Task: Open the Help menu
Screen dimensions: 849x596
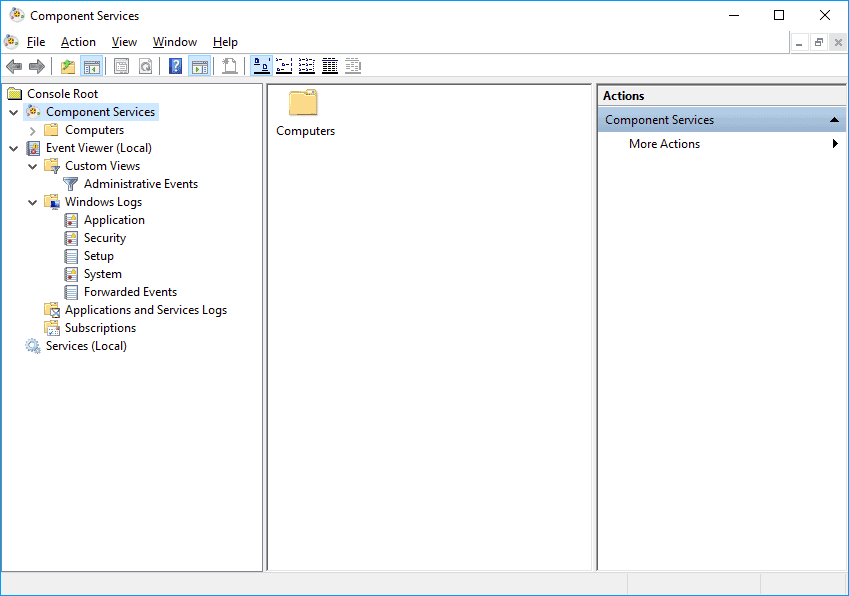Action: [x=225, y=42]
